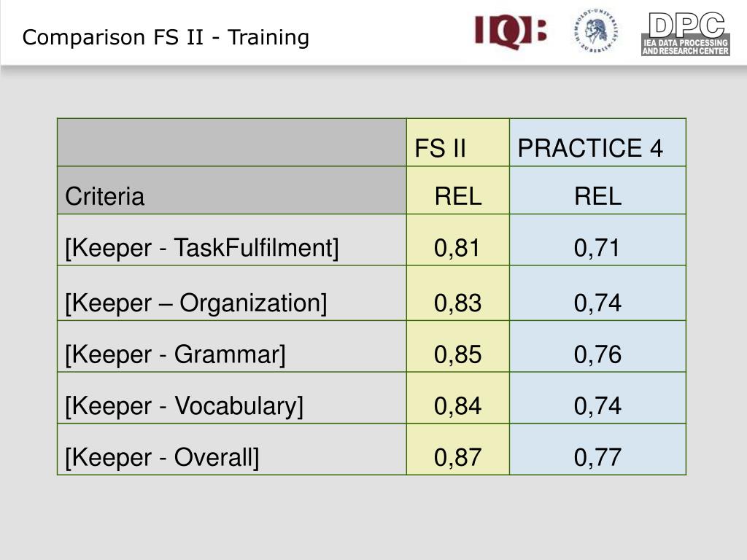Click the IQB logo
The image size is (747, 560).
[x=510, y=31]
